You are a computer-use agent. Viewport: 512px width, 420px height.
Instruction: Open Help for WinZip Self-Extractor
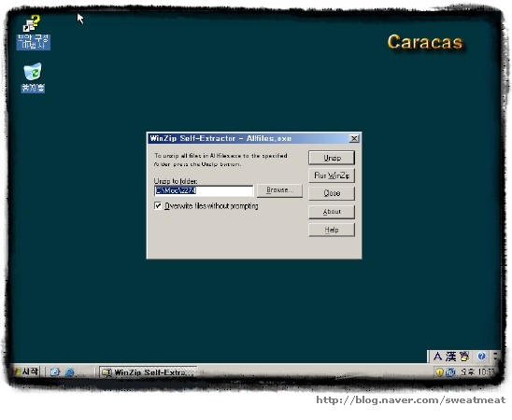pos(331,230)
